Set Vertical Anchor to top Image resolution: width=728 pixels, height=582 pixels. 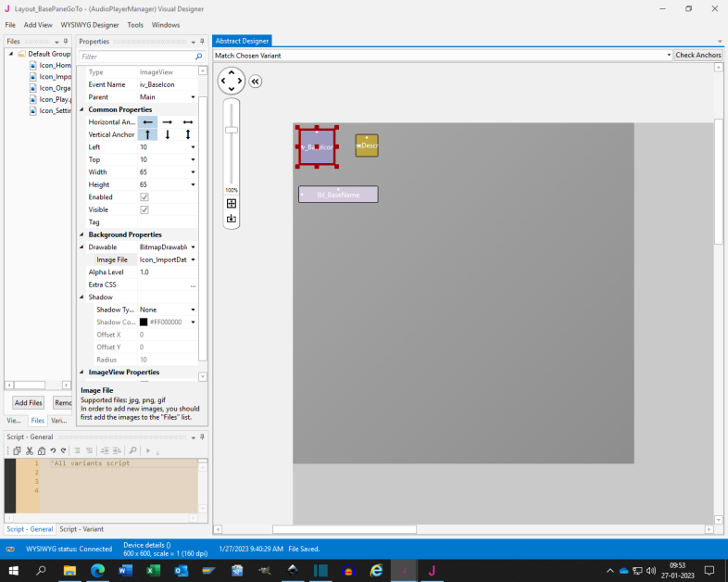tap(147, 134)
